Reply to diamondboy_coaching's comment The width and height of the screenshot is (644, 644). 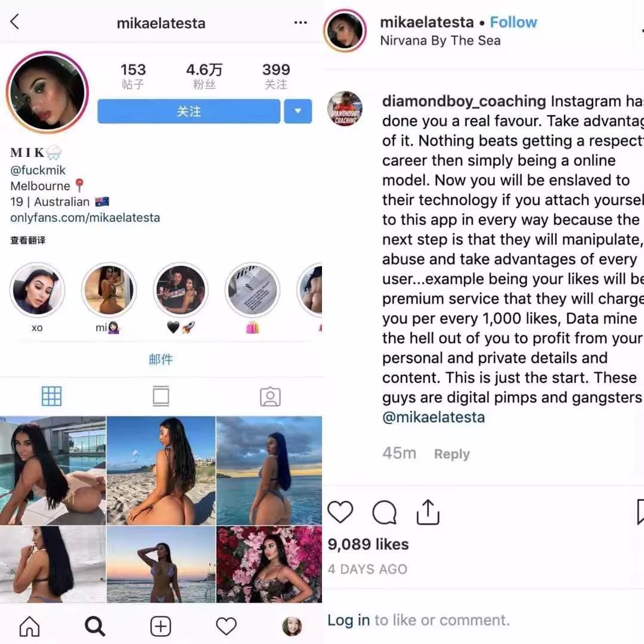452,454
